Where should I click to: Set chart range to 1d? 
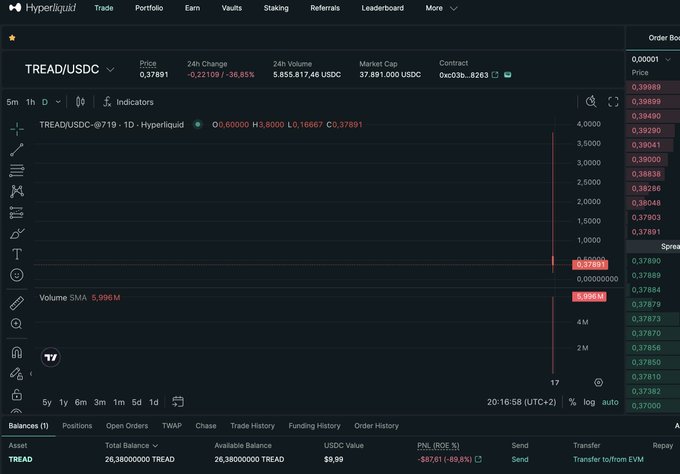pyautogui.click(x=154, y=402)
